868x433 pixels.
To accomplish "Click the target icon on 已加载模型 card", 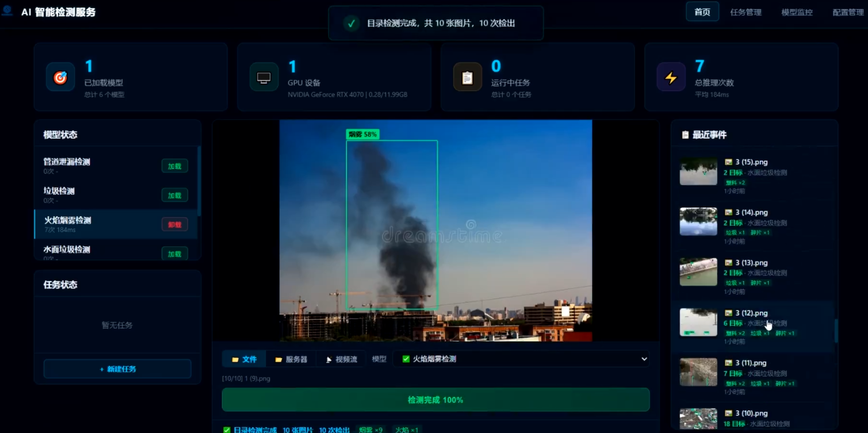I will click(x=60, y=78).
